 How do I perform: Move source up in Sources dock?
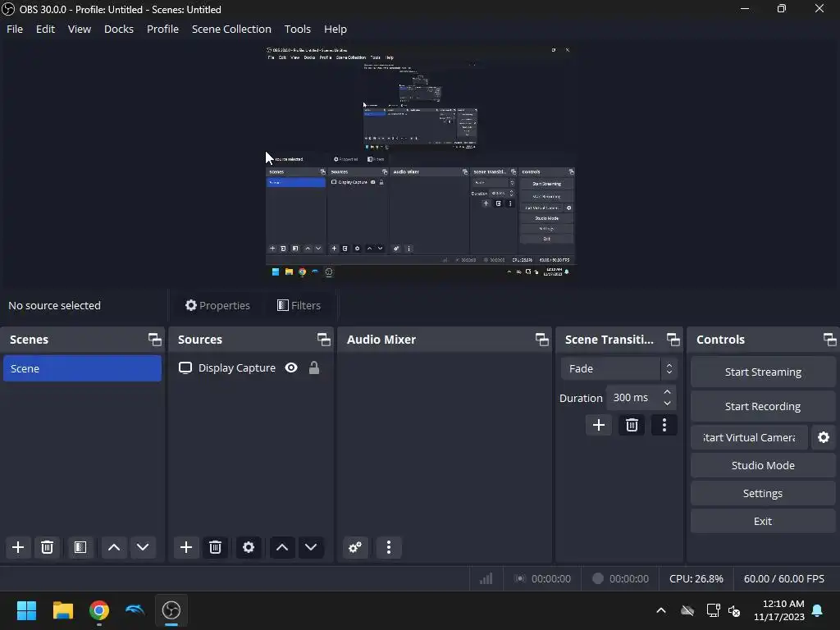pos(282,547)
